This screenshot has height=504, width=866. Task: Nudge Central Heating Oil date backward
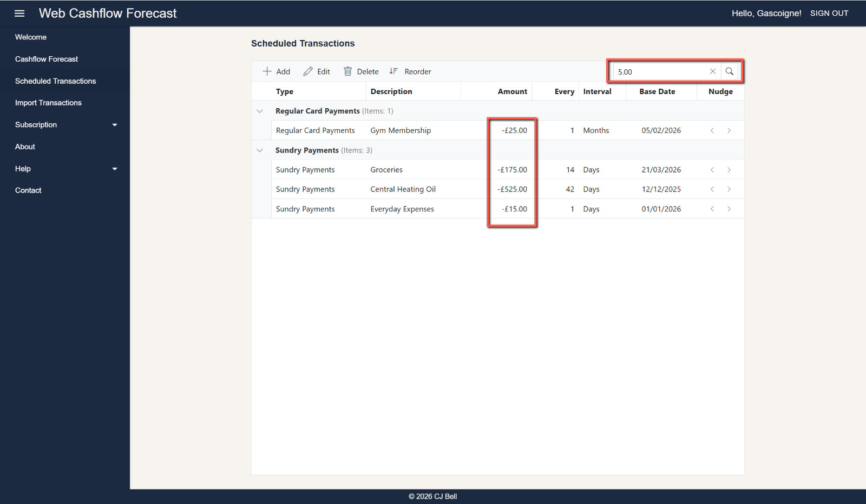coord(712,189)
